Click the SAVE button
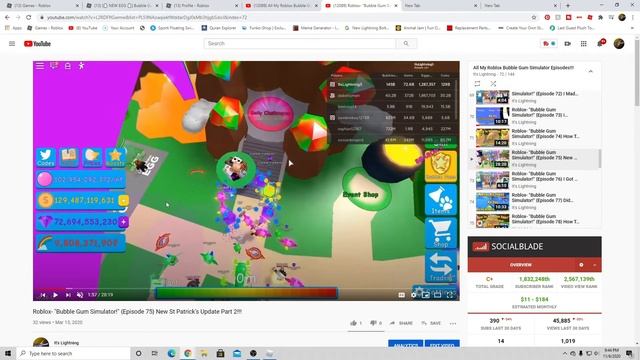The image size is (640, 360). coord(431,323)
